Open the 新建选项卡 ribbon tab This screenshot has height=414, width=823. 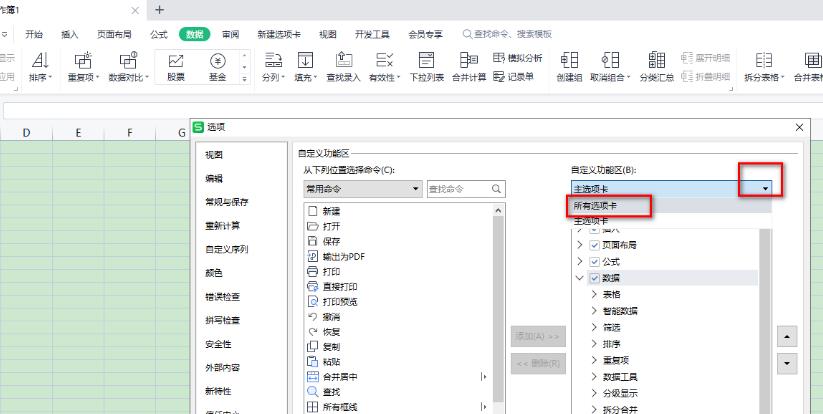279,35
